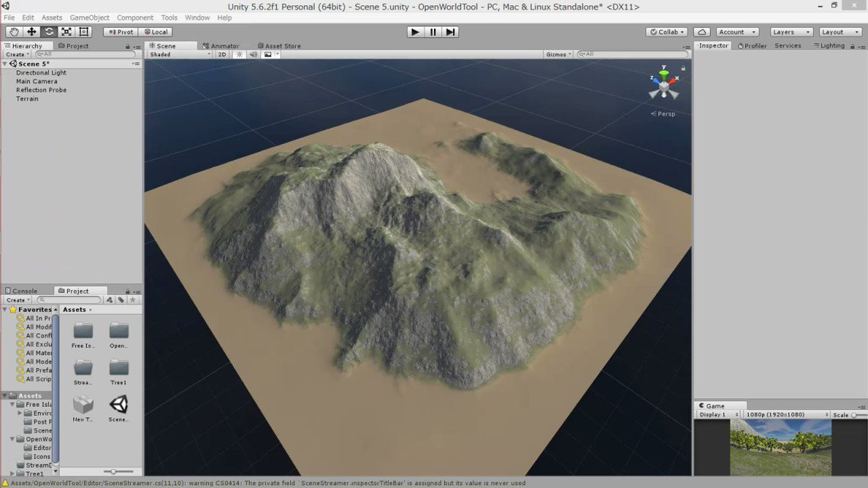Open the Help menu

click(225, 17)
